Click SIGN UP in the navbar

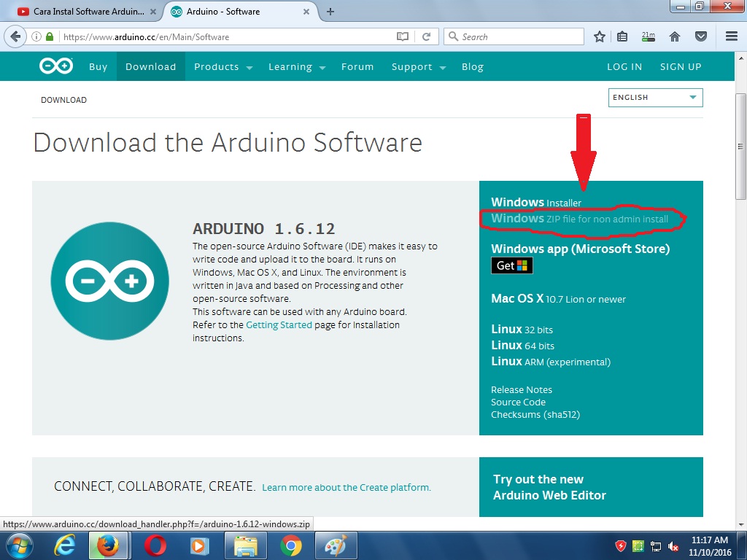tap(681, 66)
